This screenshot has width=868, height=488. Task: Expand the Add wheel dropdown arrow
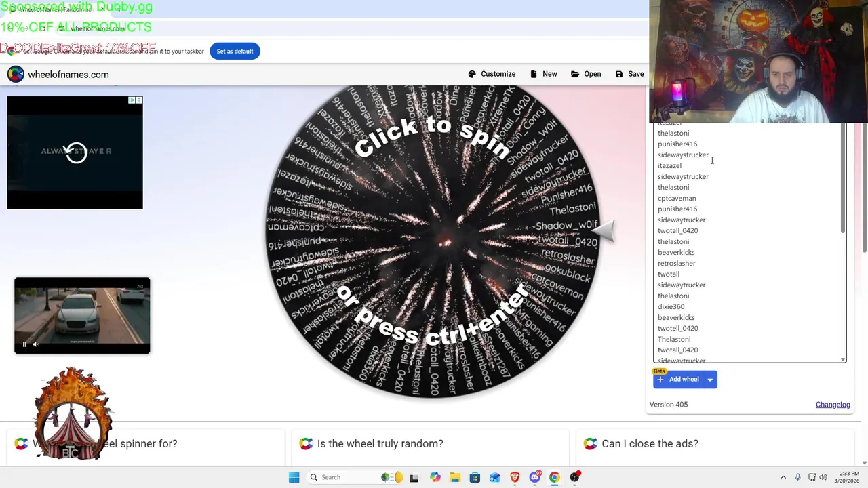coord(710,380)
